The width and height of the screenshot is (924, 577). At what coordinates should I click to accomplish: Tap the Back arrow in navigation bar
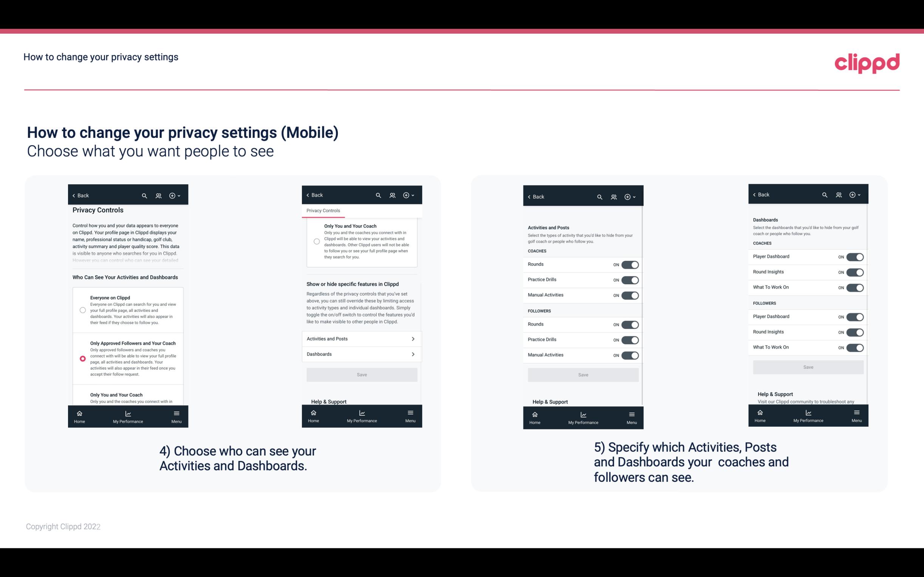coord(79,195)
